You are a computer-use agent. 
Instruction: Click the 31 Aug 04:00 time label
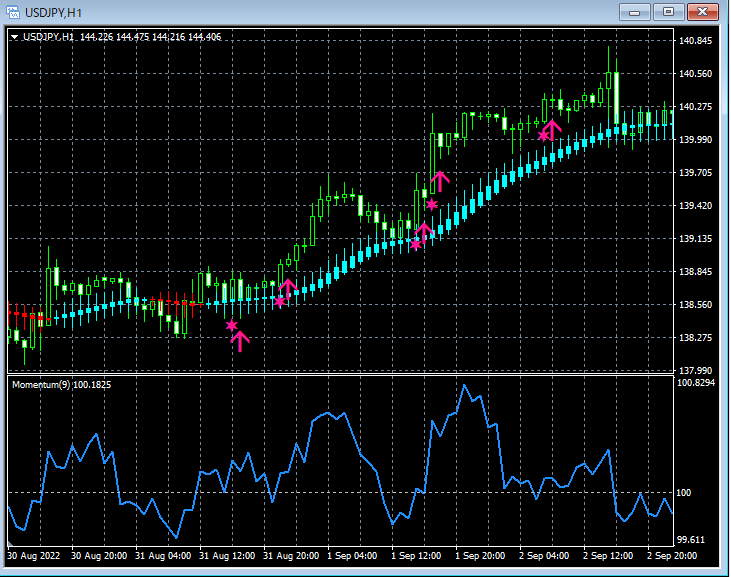pos(163,556)
